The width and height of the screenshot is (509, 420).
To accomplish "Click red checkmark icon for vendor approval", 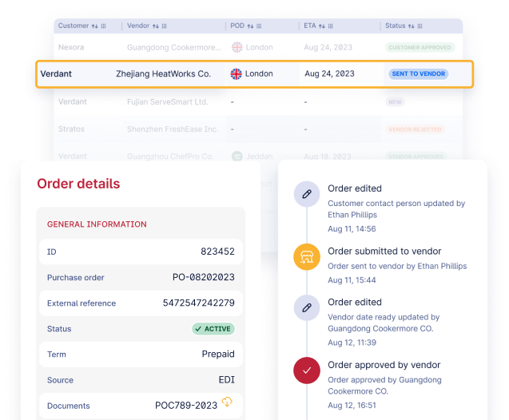I will pyautogui.click(x=307, y=370).
